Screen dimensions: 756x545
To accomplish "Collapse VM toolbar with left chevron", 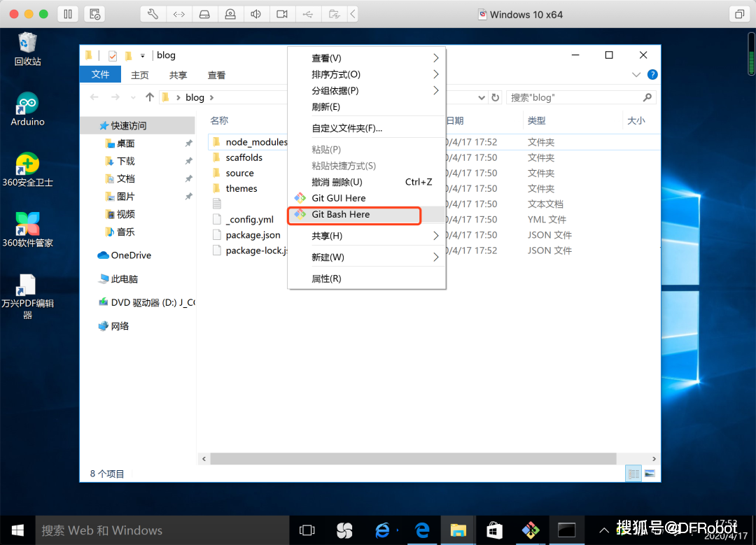I will [x=353, y=14].
